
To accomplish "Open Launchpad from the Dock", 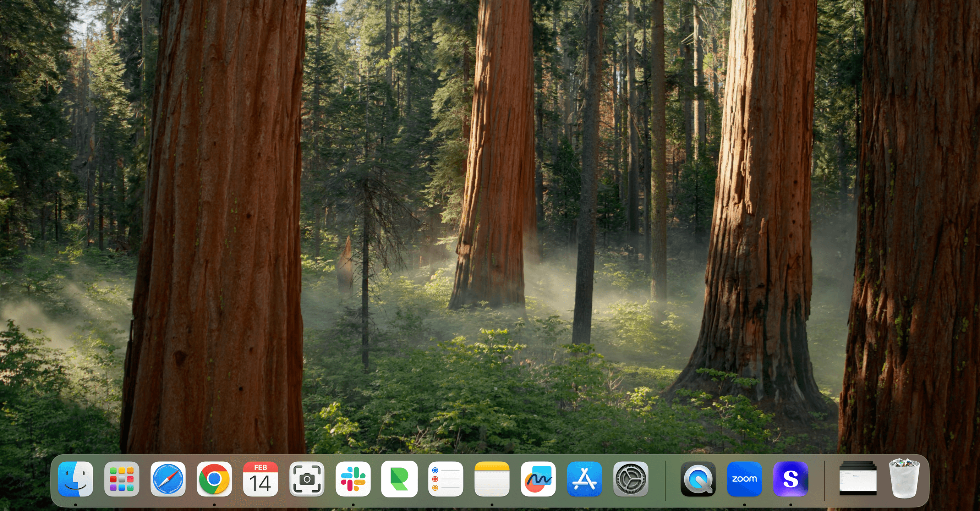I will (122, 479).
